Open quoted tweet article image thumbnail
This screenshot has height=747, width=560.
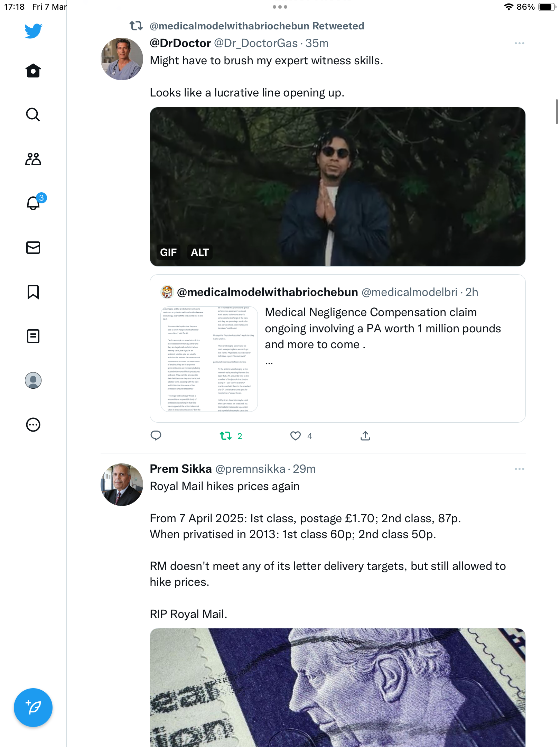click(x=209, y=359)
